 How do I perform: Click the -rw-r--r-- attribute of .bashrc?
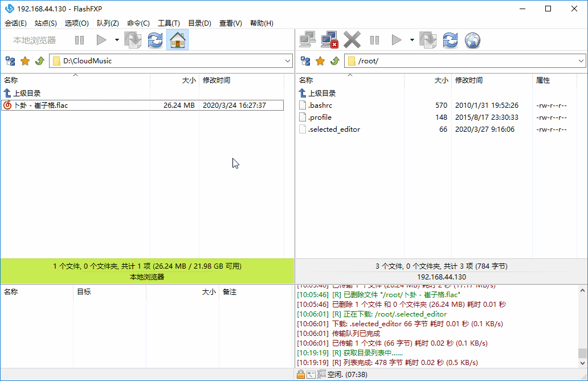pos(552,106)
